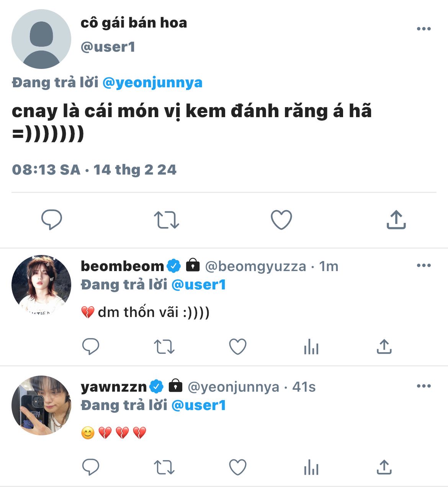Open more options for the main tweet

(x=423, y=29)
